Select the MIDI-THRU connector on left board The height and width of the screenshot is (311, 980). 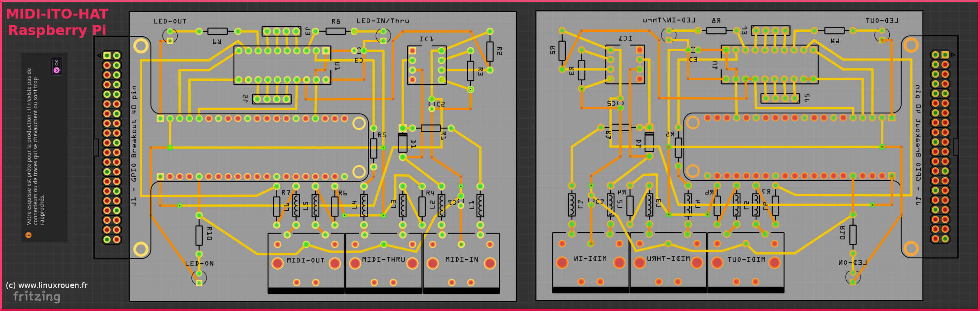pyautogui.click(x=384, y=263)
